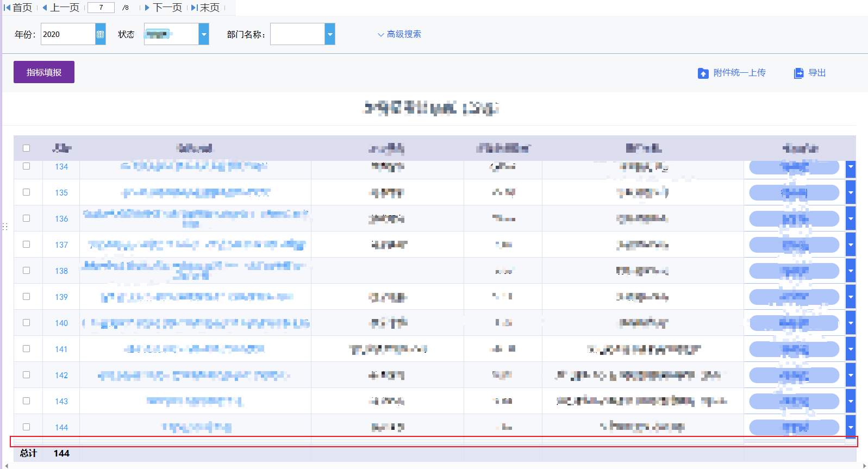The height and width of the screenshot is (469, 868).
Task: Open the indicator name link in row 139
Action: (197, 297)
